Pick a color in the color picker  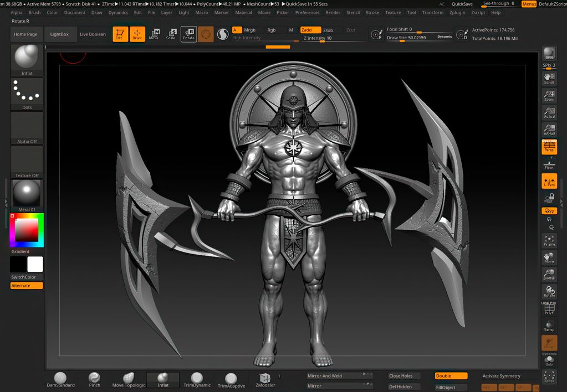point(27,230)
